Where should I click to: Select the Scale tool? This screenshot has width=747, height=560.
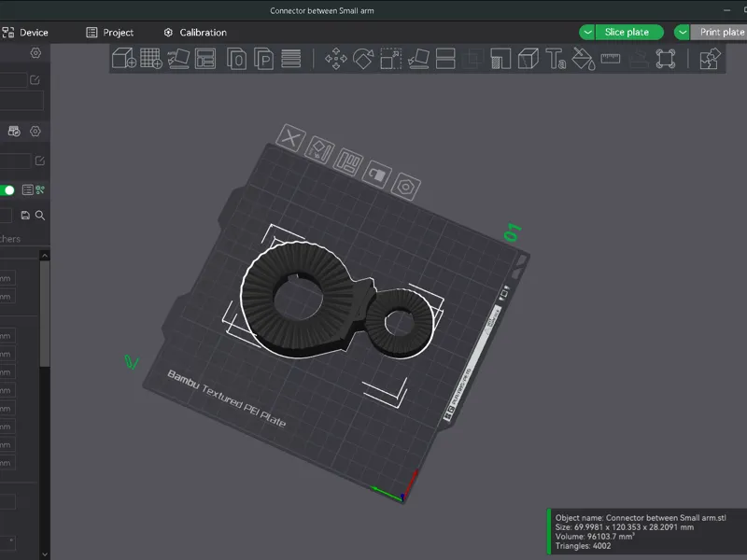pos(390,59)
